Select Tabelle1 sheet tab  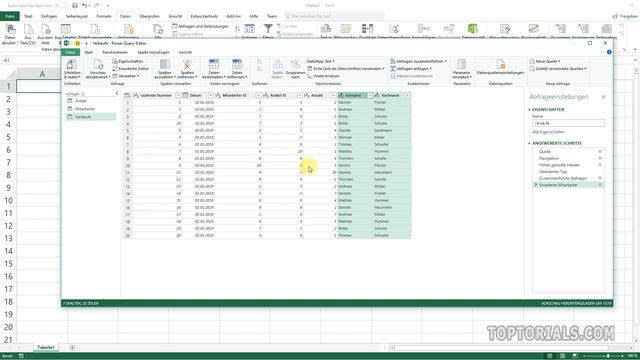tap(46, 347)
